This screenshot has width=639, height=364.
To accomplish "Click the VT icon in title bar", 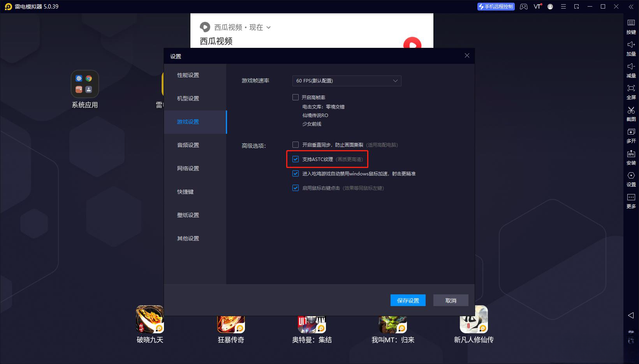I will (x=537, y=7).
